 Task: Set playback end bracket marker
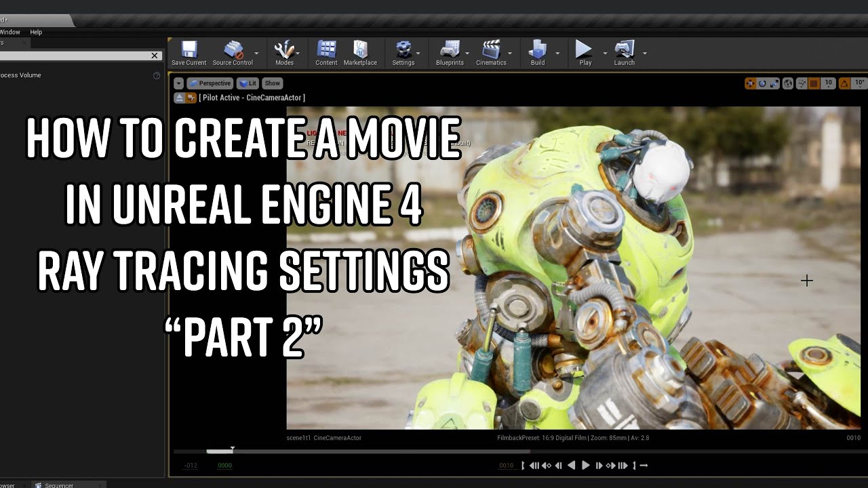coord(634,466)
